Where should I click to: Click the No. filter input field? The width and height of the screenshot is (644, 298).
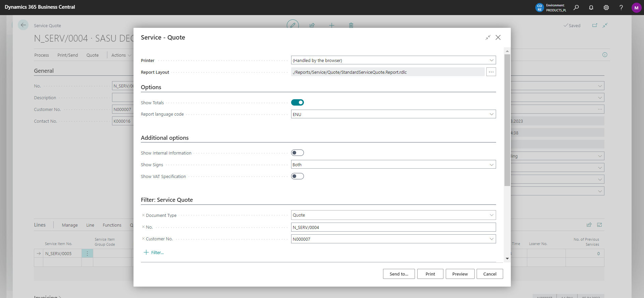coord(393,227)
